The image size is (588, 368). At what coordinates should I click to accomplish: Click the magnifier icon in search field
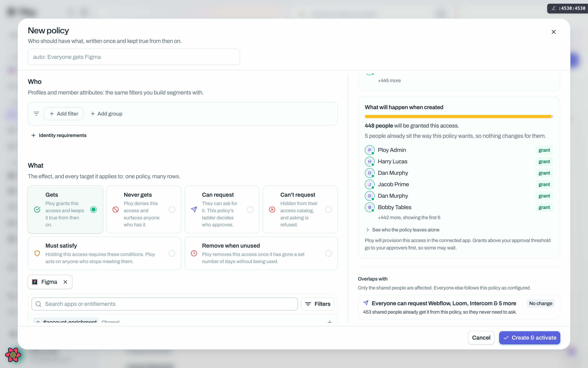click(38, 304)
